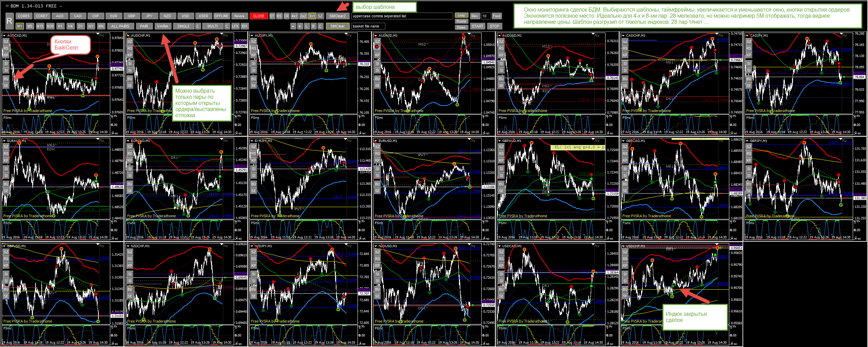This screenshot has width=868, height=347.
Task: Click the basket file name field
Action: click(368, 26)
